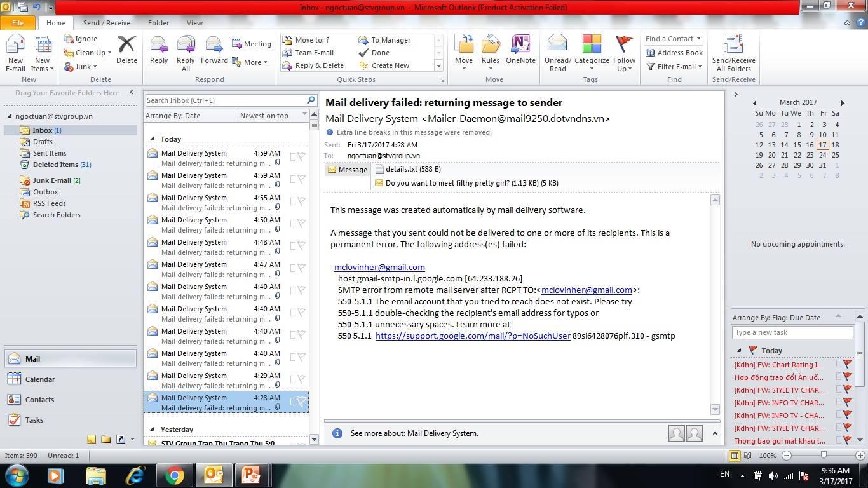The height and width of the screenshot is (488, 868).
Task: Select the Mail navigation button
Action: [71, 359]
